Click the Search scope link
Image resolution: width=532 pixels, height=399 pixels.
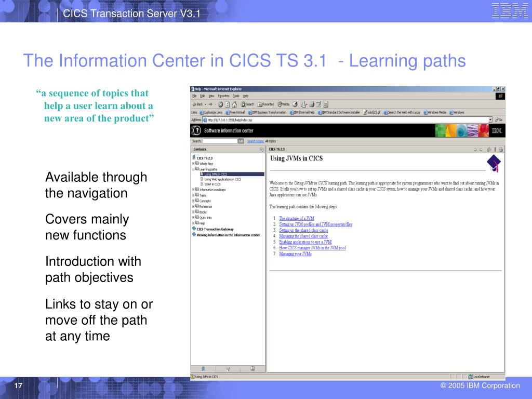[256, 141]
